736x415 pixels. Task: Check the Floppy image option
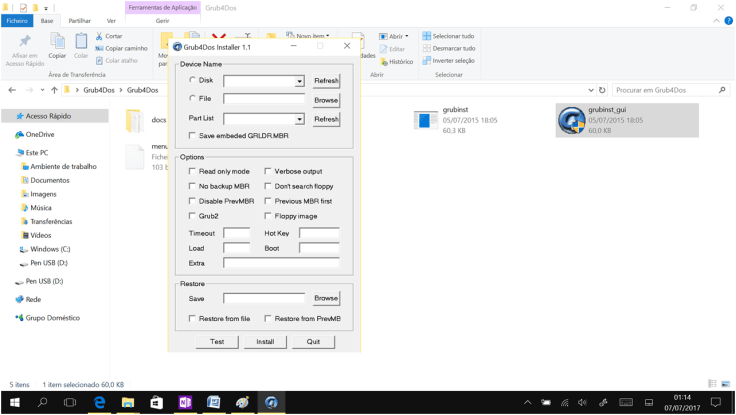pos(268,216)
